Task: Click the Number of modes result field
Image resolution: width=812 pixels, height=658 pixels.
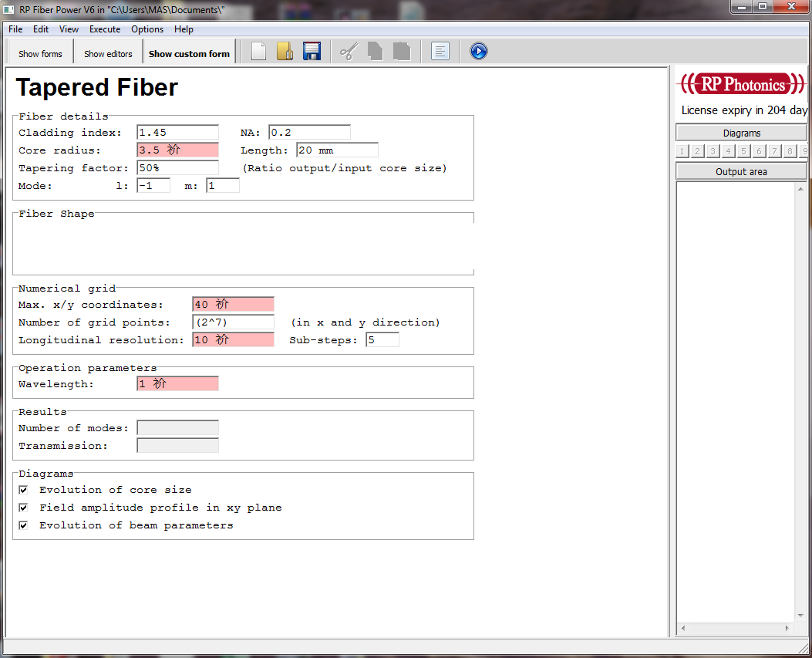Action: (177, 428)
